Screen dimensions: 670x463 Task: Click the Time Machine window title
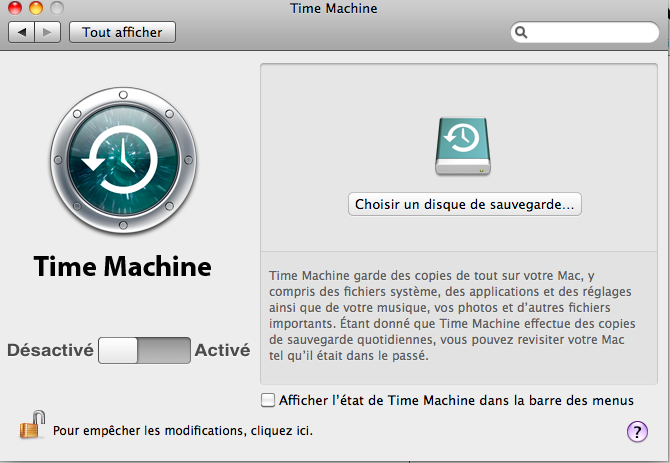(x=335, y=8)
